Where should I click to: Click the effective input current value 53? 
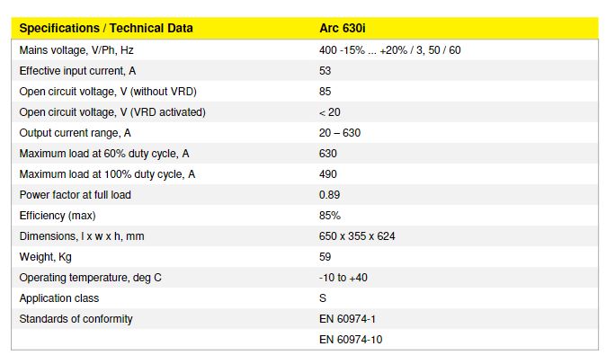point(325,71)
